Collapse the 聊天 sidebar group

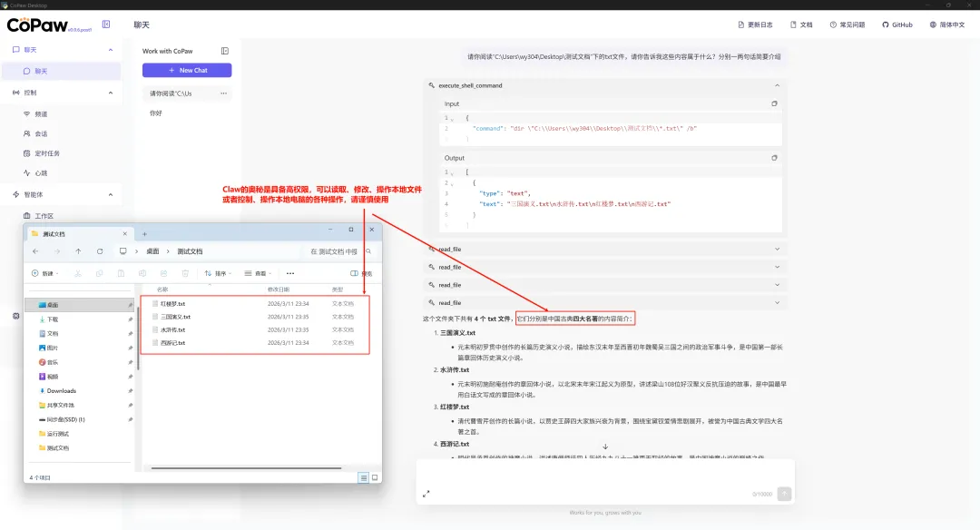click(111, 49)
